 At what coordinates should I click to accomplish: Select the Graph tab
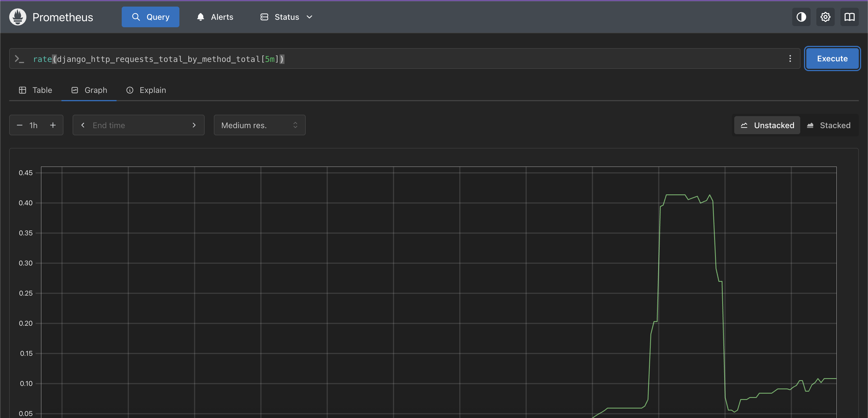89,90
